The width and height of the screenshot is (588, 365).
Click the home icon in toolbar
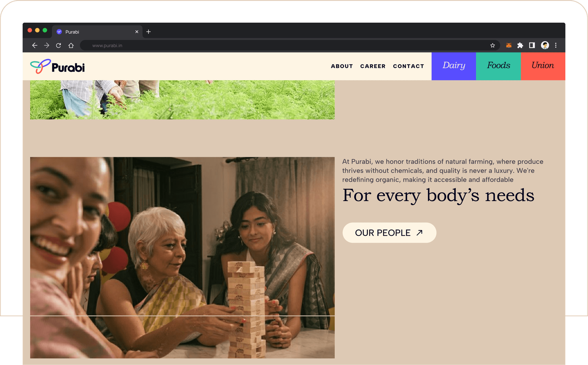71,45
